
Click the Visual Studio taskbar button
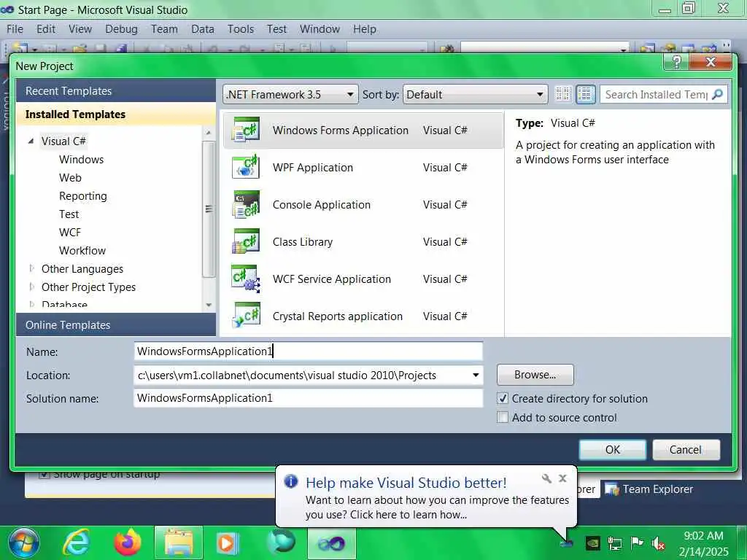[x=332, y=542]
